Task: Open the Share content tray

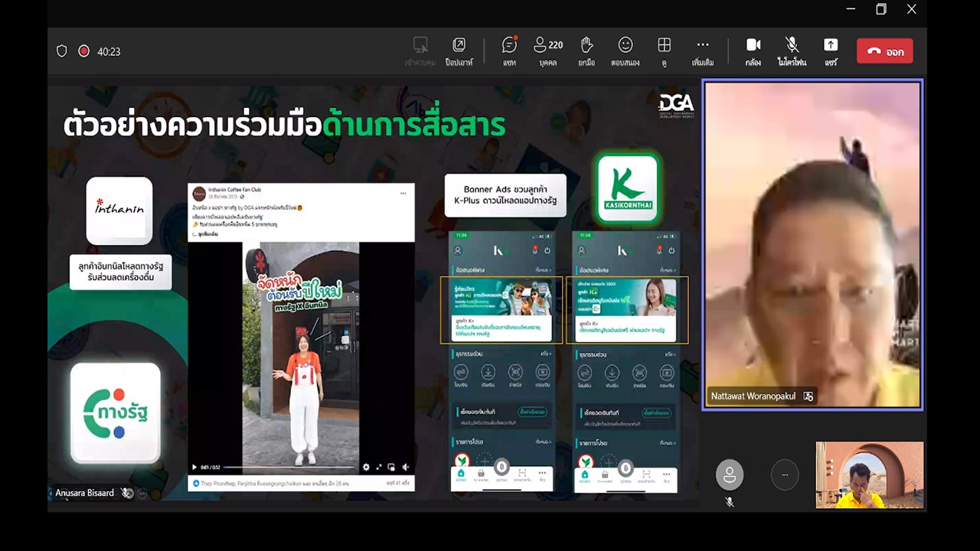Action: (x=831, y=51)
